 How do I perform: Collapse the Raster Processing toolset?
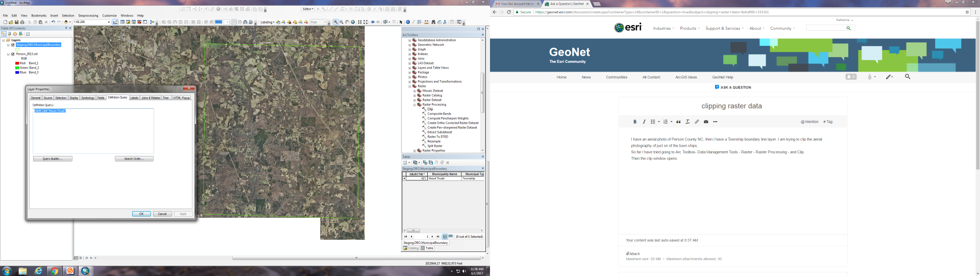click(414, 105)
